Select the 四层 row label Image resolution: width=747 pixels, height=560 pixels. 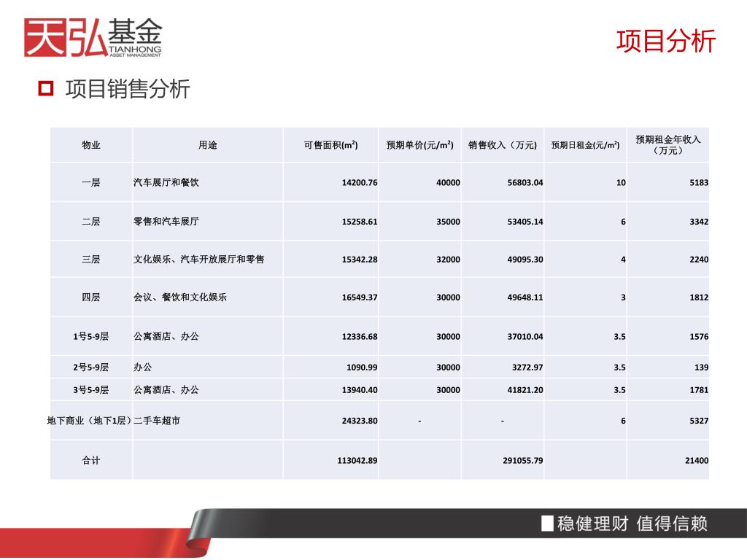click(91, 297)
